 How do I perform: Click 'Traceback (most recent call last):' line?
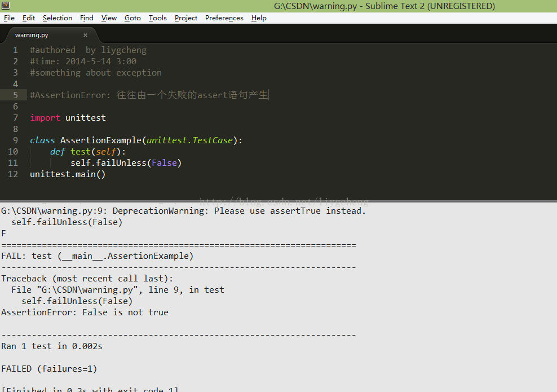87,279
